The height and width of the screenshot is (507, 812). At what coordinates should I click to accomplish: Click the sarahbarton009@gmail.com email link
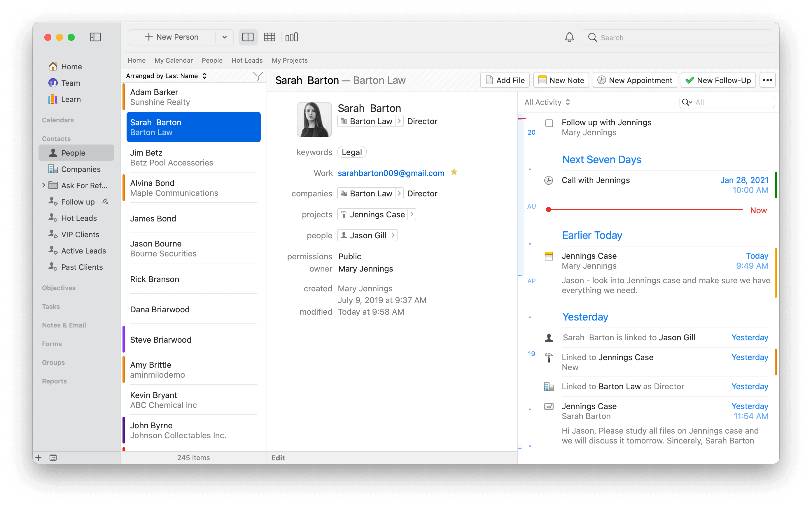coord(391,173)
